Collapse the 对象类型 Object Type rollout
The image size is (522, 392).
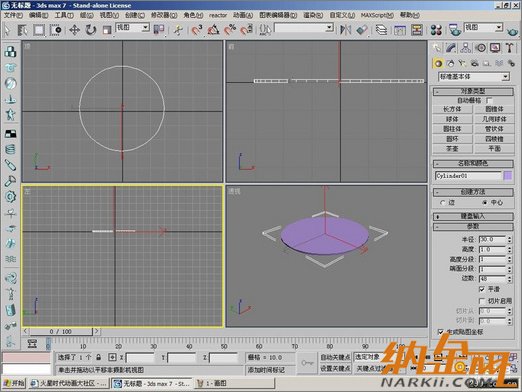click(x=473, y=91)
